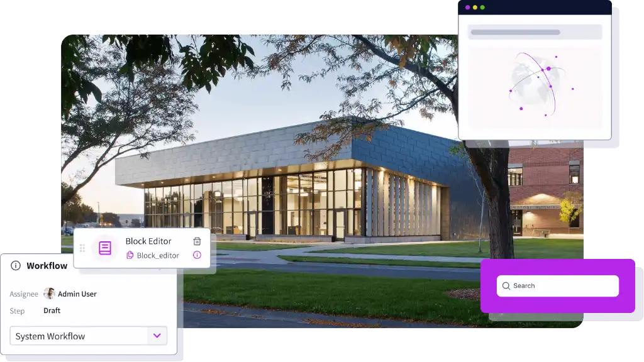Click the Draft step value
The image size is (644, 362).
pyautogui.click(x=52, y=310)
